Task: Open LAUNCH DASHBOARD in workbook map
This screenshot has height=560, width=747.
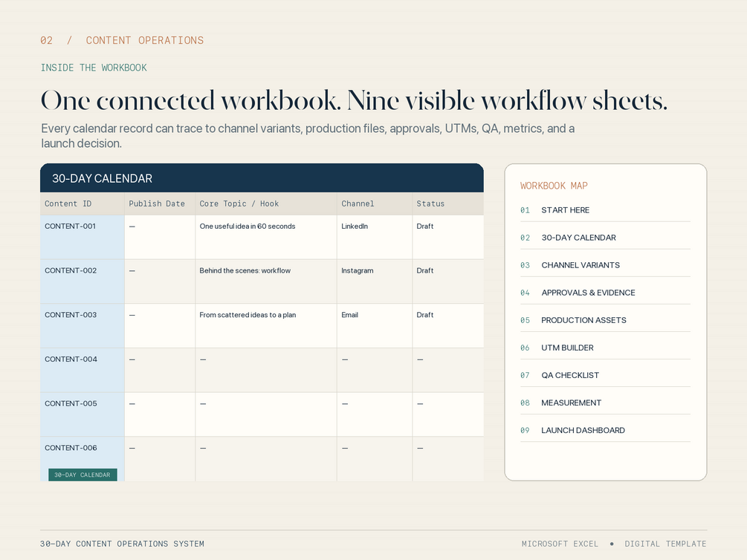Action: pos(605,431)
